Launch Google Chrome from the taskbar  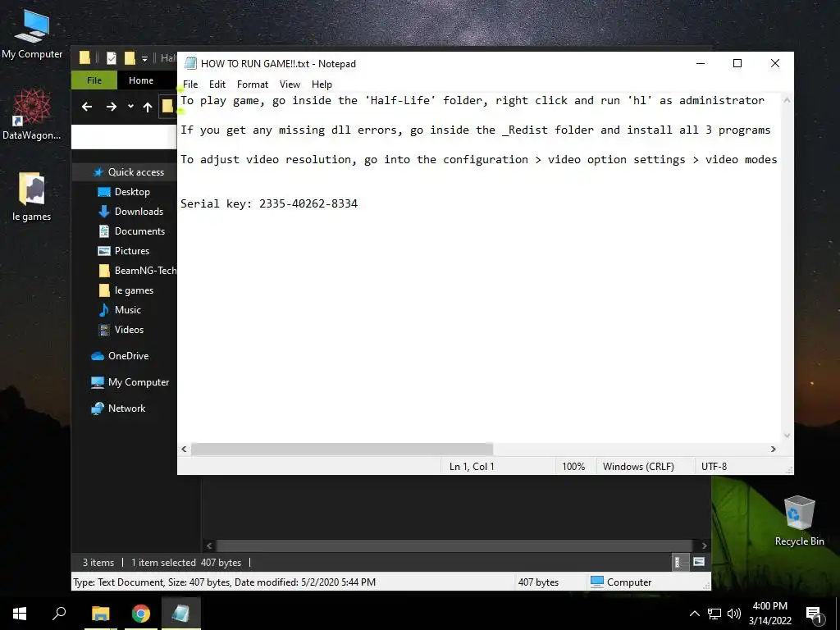point(141,613)
